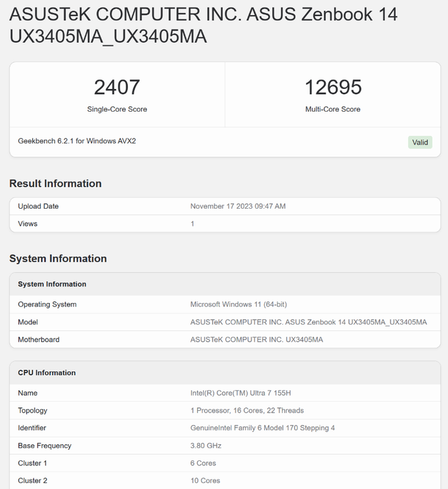Screen dimensions: 448x489
Task: Select the November 17 2023 09:47 AM value
Action: click(238, 206)
